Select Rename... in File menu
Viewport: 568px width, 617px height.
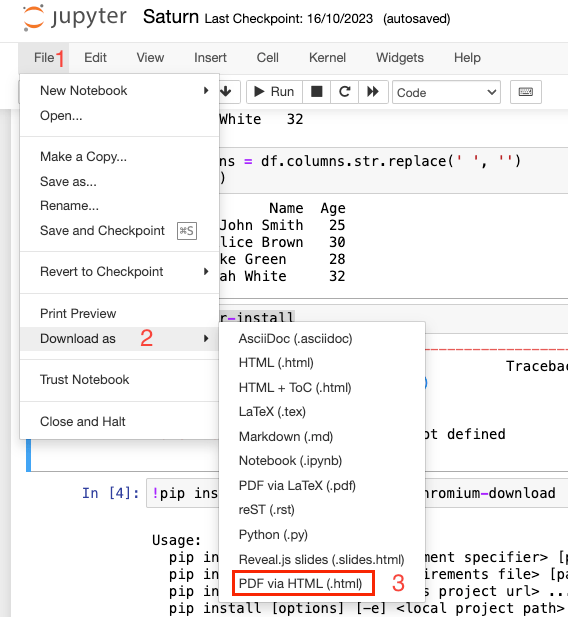click(120, 206)
